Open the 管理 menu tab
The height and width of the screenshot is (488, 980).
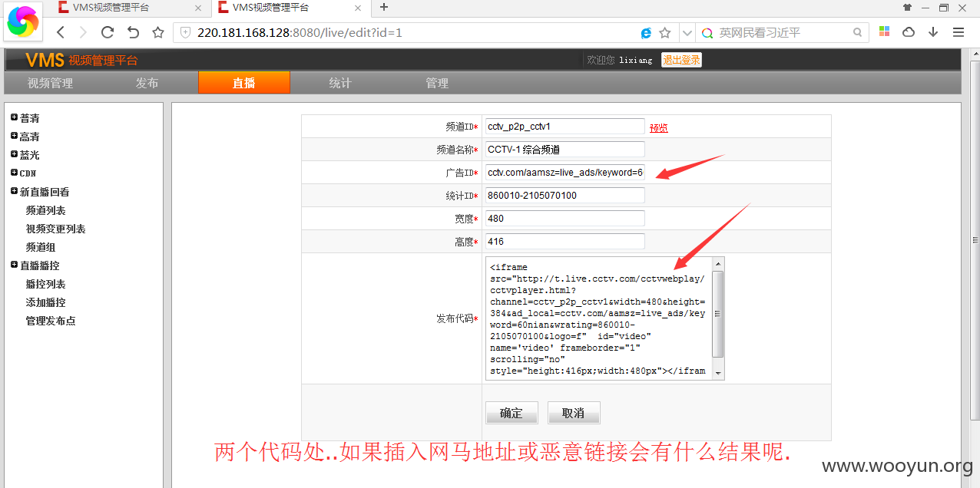(x=437, y=83)
